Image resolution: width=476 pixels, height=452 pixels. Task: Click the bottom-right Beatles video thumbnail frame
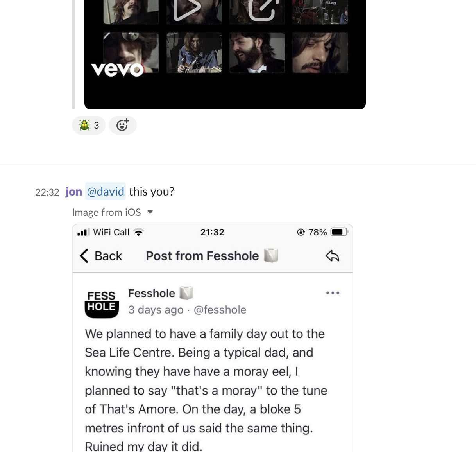pyautogui.click(x=320, y=52)
